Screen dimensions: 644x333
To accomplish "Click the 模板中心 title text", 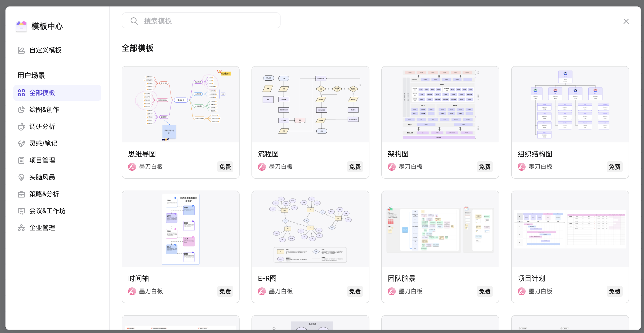I will [x=47, y=26].
